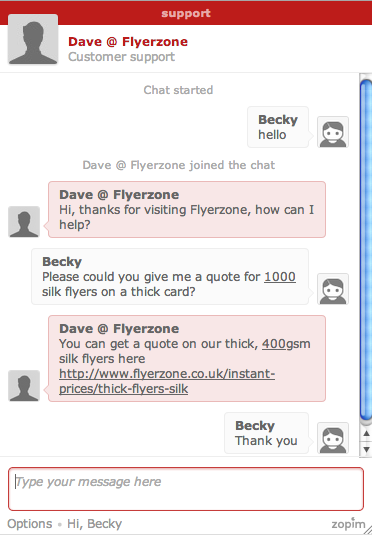Click Dave's avatar beside the 'how can I help?' message
372x535 pixels.
click(24, 221)
